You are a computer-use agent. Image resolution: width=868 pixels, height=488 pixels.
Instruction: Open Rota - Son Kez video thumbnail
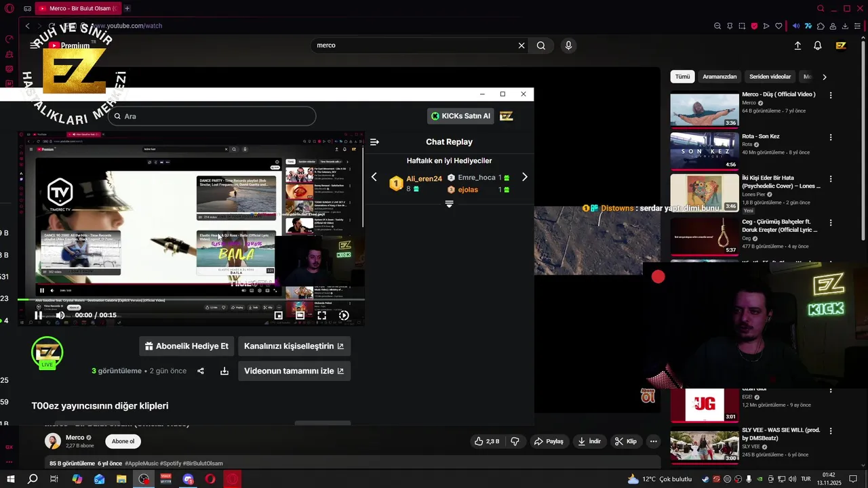[705, 151]
